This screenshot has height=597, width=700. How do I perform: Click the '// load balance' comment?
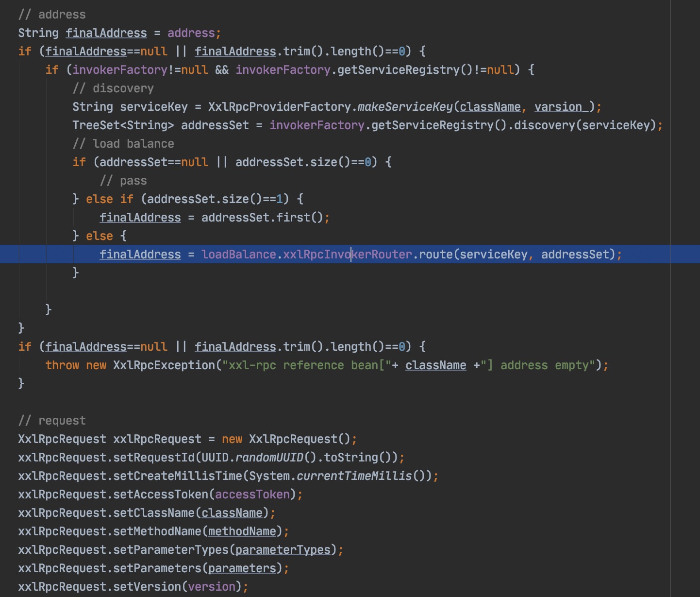coord(123,144)
